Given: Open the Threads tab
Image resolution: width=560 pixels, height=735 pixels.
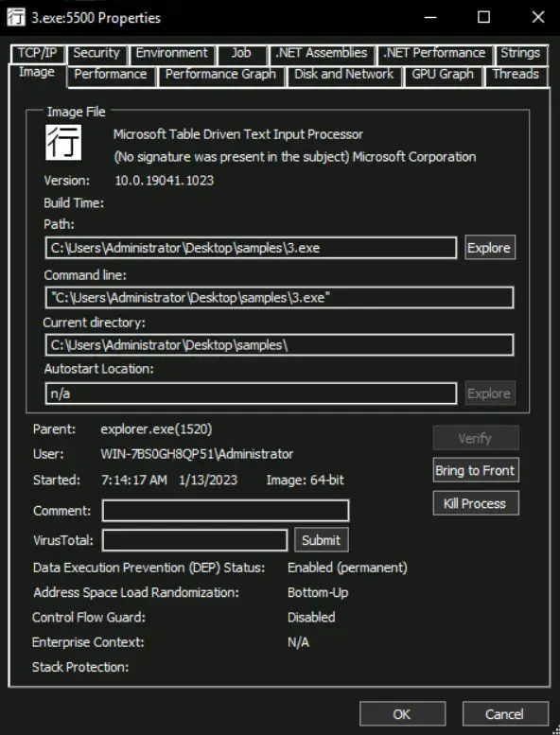Looking at the screenshot, I should click(516, 75).
